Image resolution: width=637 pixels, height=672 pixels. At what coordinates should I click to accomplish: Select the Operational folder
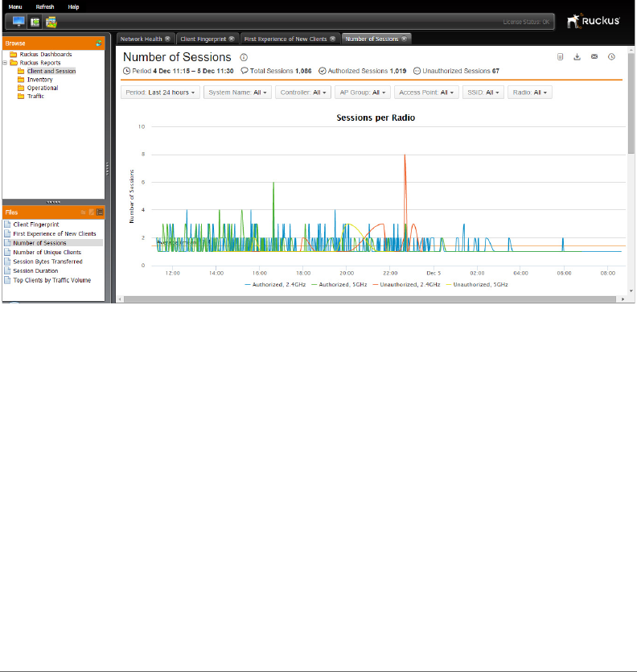43,88
